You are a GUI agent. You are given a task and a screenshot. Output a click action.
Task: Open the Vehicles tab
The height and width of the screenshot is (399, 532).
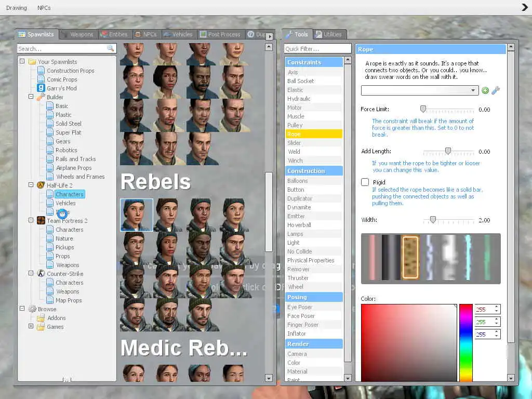[178, 34]
